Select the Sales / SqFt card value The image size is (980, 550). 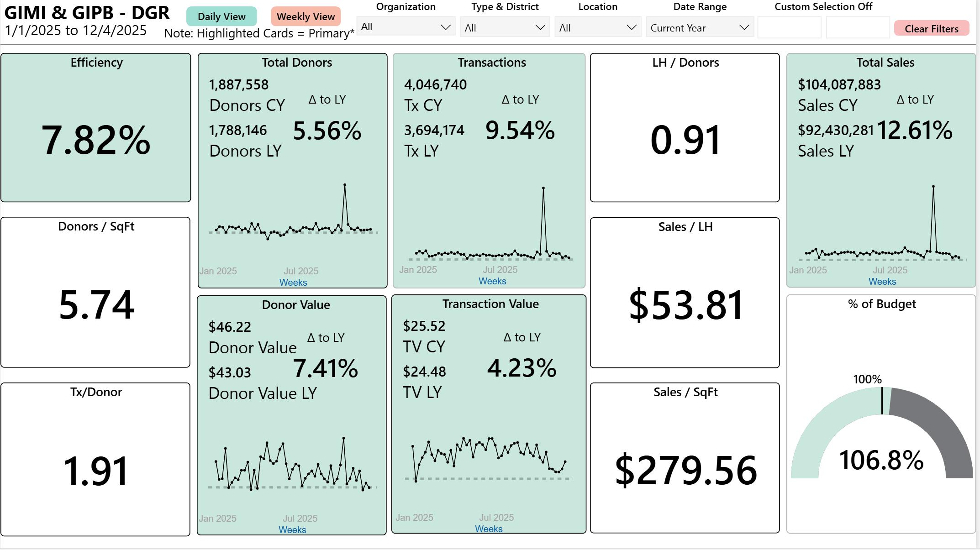coord(685,470)
